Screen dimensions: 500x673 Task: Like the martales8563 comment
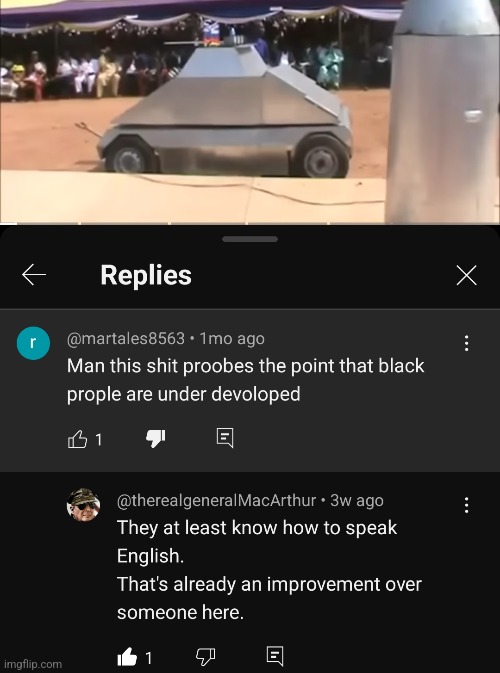pos(78,439)
